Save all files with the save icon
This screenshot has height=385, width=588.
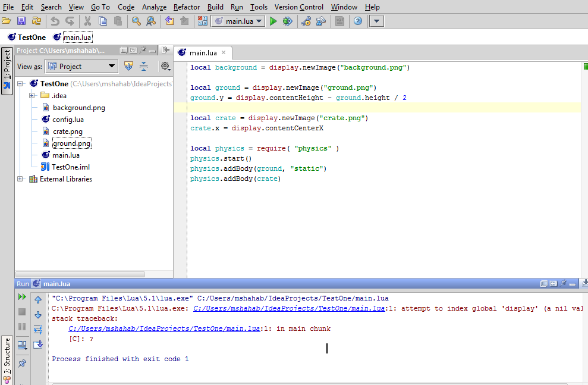[21, 20]
